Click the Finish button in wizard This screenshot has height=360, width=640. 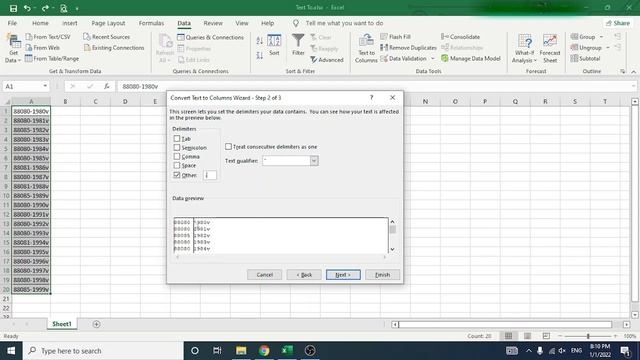pos(382,275)
